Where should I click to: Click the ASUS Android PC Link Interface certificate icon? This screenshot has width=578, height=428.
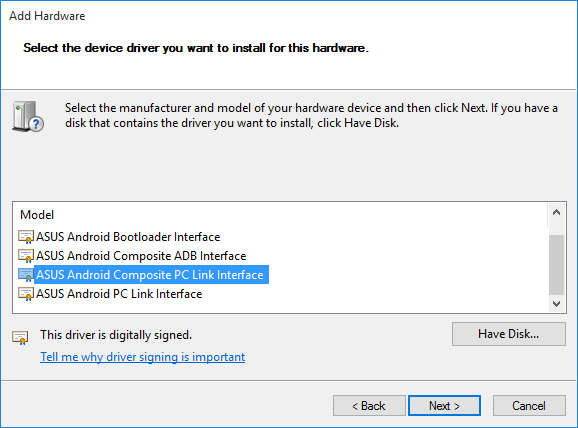point(26,294)
